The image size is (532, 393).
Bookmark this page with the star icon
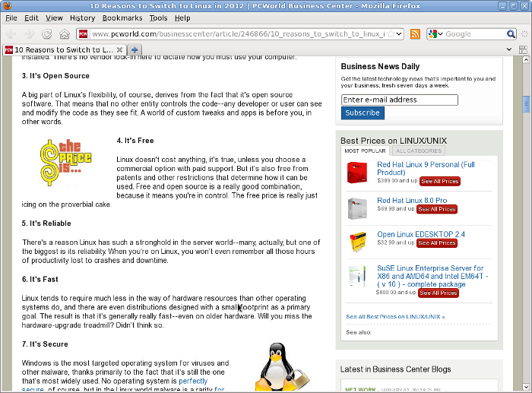click(391, 34)
